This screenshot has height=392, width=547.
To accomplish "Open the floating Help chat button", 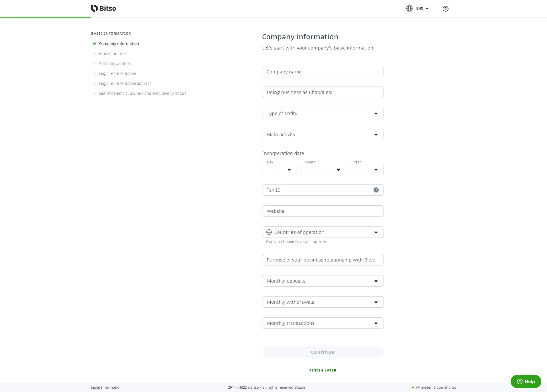I will click(526, 381).
